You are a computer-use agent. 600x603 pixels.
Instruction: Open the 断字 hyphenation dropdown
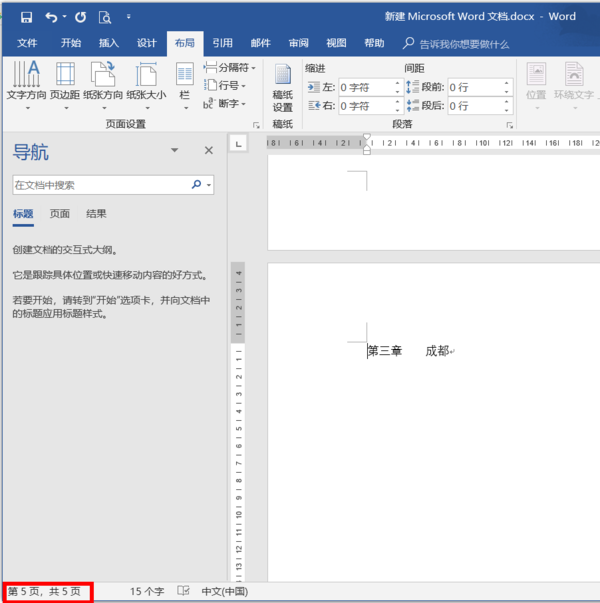pos(225,103)
